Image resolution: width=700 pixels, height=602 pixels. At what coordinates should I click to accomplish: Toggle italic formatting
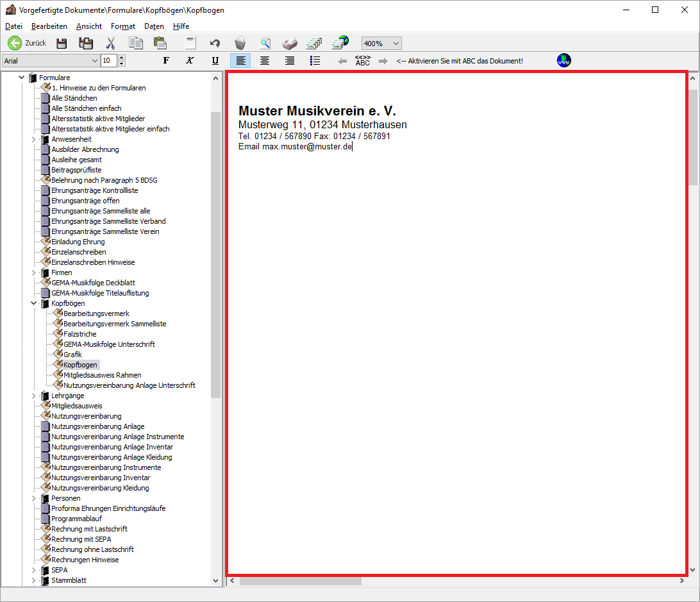(x=190, y=61)
